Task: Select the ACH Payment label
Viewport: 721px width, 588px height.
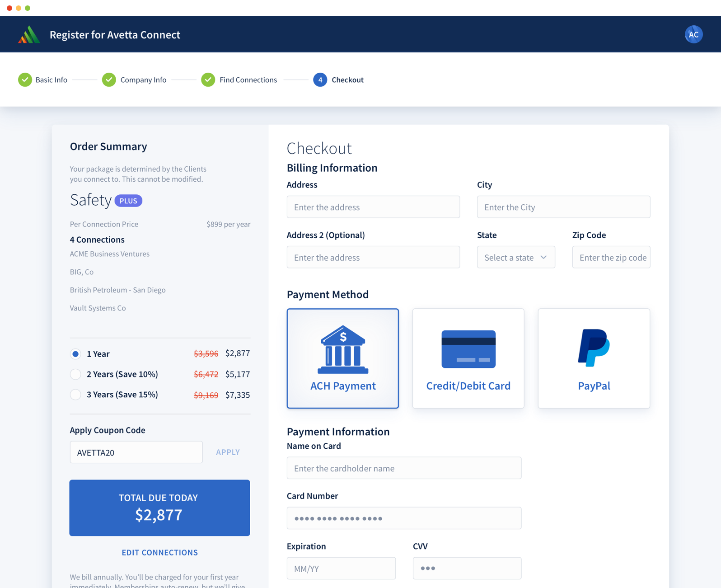Action: [x=343, y=386]
